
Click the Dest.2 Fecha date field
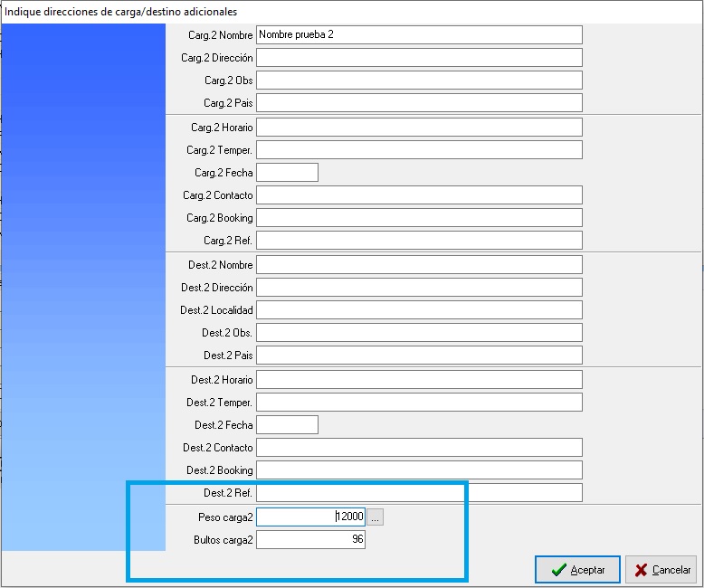pos(288,425)
